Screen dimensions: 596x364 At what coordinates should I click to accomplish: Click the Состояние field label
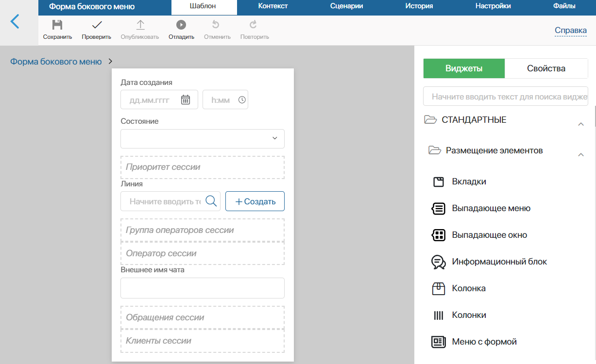(x=139, y=121)
